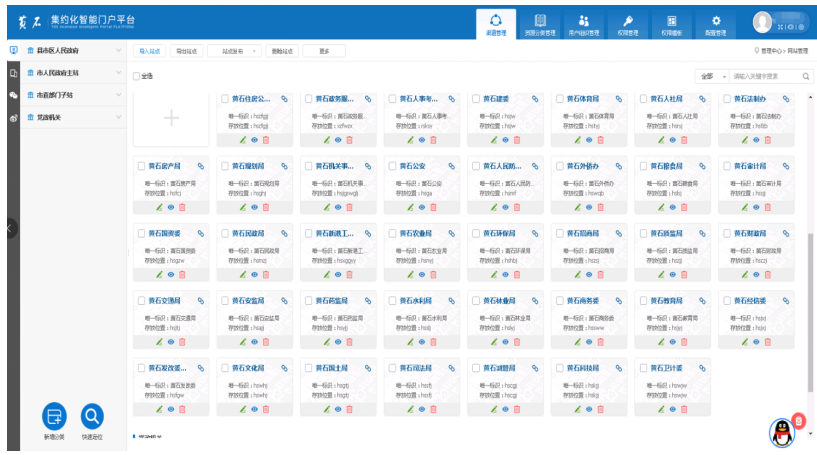Click the keyword search input field
817x455 pixels.
(x=765, y=76)
